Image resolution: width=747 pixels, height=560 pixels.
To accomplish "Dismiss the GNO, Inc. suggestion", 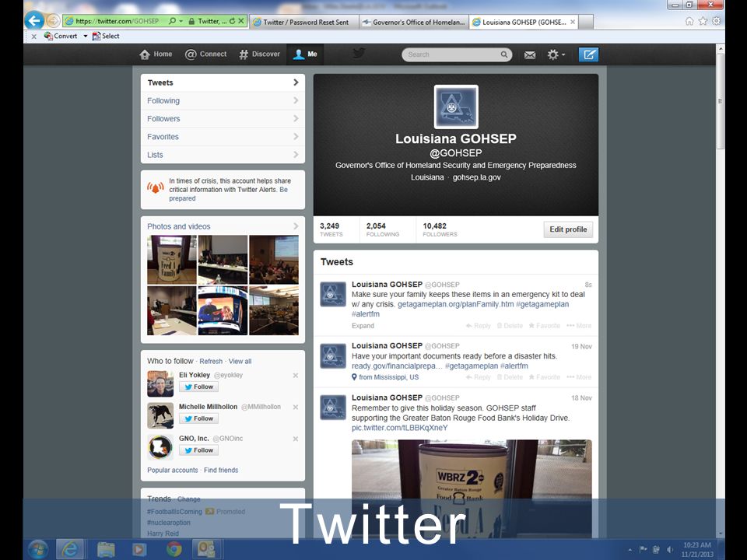I will (x=296, y=439).
